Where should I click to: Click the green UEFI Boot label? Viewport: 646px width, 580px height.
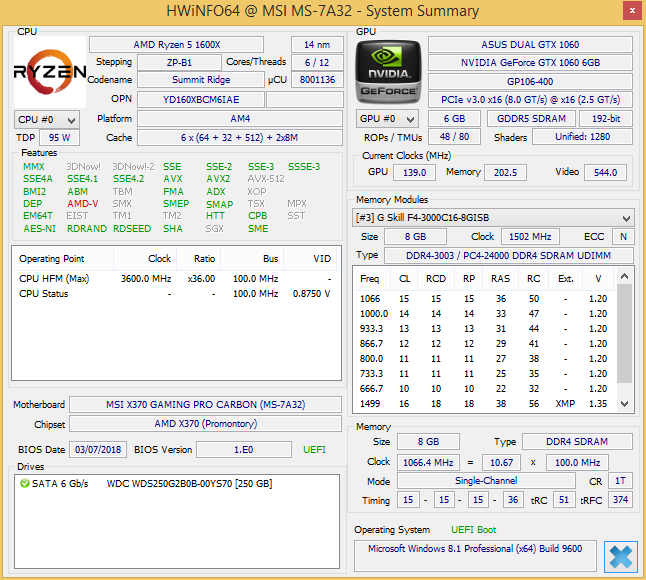click(x=473, y=530)
